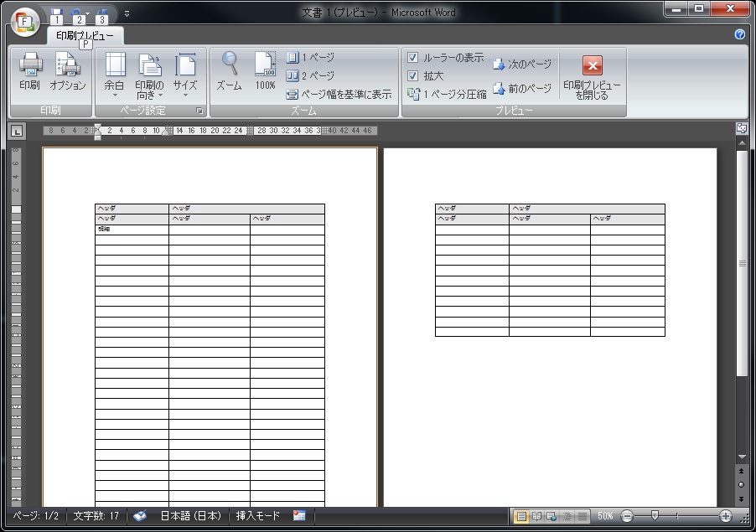Show 2 ページ two page view
Screen dimensions: 756x532
point(310,75)
